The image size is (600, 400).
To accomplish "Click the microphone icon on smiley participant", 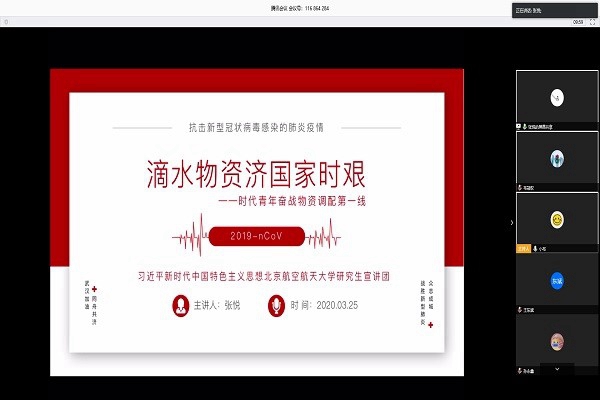I will pos(537,249).
